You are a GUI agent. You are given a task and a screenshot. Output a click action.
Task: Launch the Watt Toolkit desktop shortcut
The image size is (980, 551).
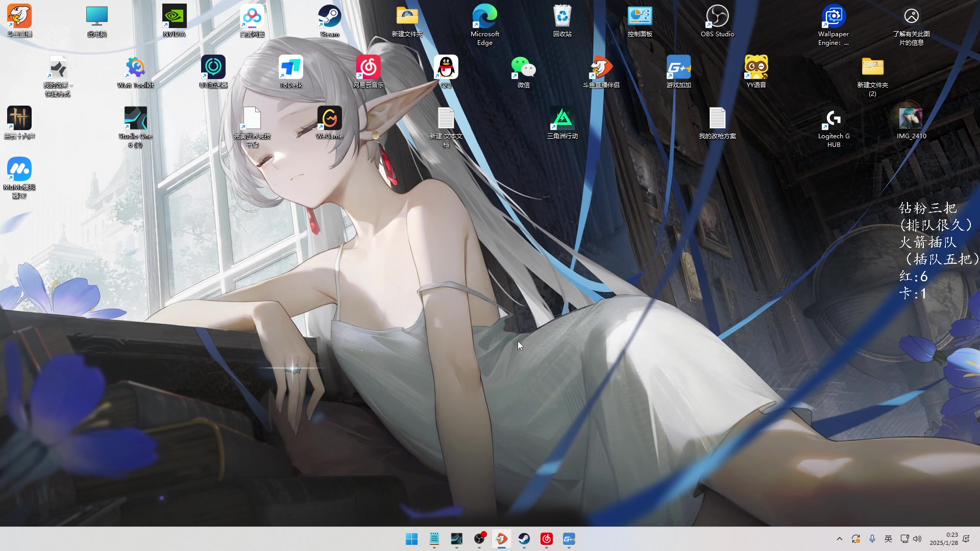click(x=136, y=72)
